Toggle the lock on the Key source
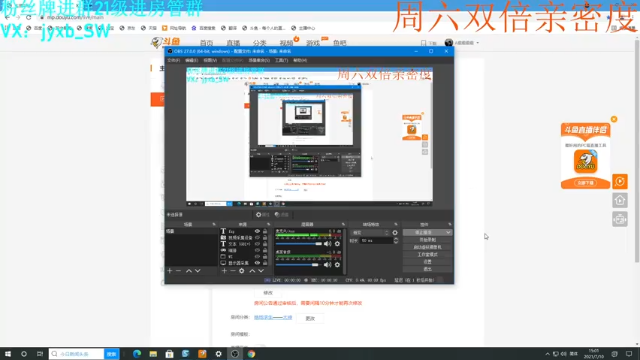Viewport: 640px width, 360px height. tap(265, 231)
